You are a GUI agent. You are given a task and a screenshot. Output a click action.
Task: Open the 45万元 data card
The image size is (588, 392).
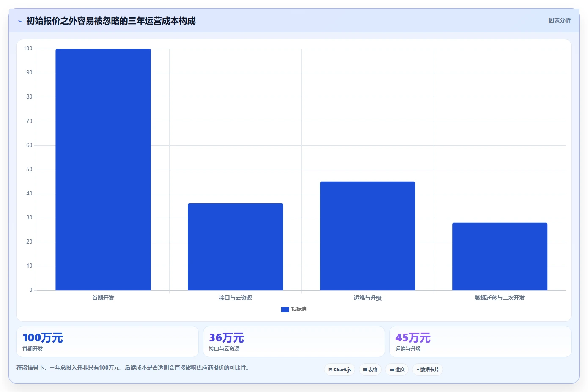point(480,342)
